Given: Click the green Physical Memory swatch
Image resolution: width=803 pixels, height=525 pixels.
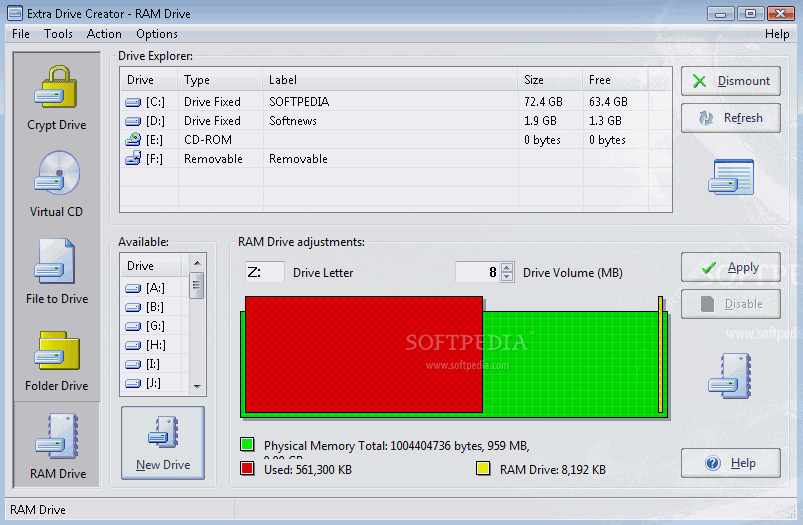Looking at the screenshot, I should pos(247,444).
